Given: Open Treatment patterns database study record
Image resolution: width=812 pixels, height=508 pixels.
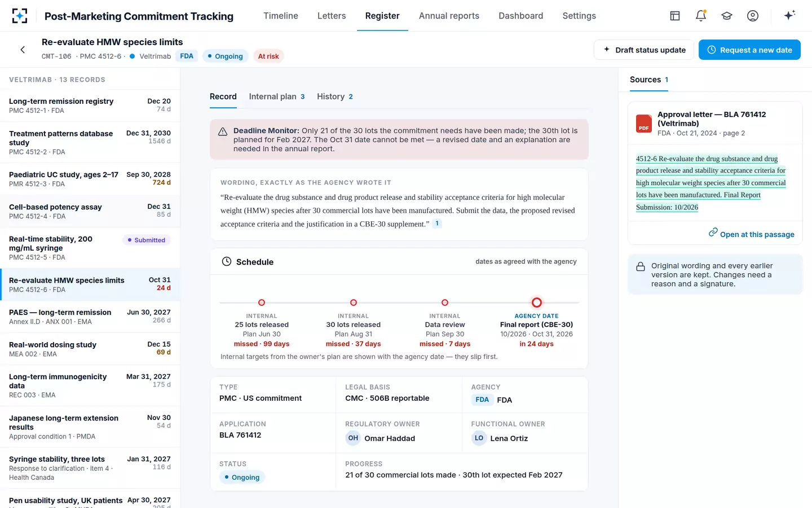Looking at the screenshot, I should click(x=90, y=142).
